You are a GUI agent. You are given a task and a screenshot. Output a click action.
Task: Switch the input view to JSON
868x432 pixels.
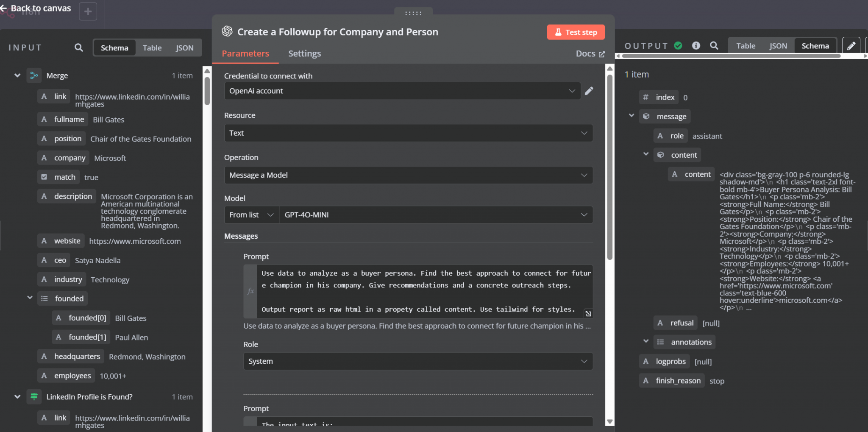point(184,47)
